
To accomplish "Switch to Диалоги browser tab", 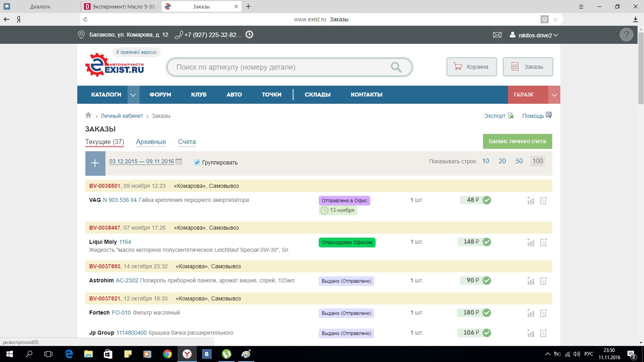I will (40, 6).
